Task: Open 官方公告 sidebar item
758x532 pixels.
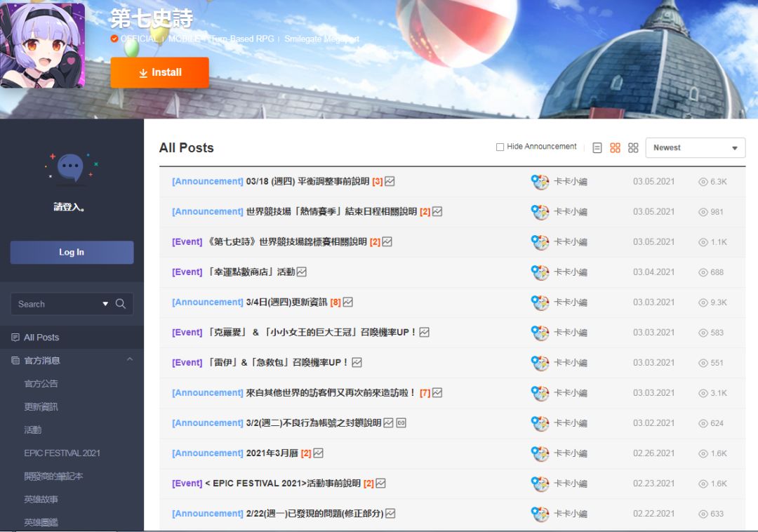Action: click(41, 384)
